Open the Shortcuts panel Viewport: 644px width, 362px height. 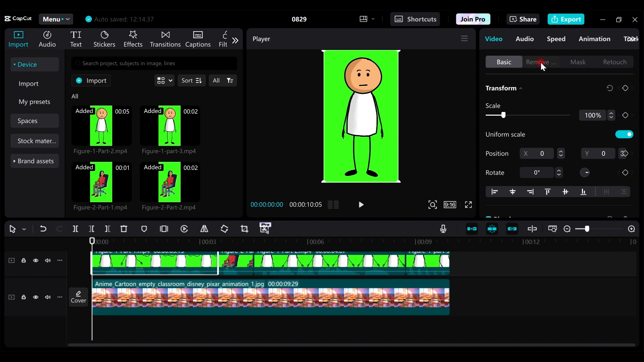click(415, 19)
